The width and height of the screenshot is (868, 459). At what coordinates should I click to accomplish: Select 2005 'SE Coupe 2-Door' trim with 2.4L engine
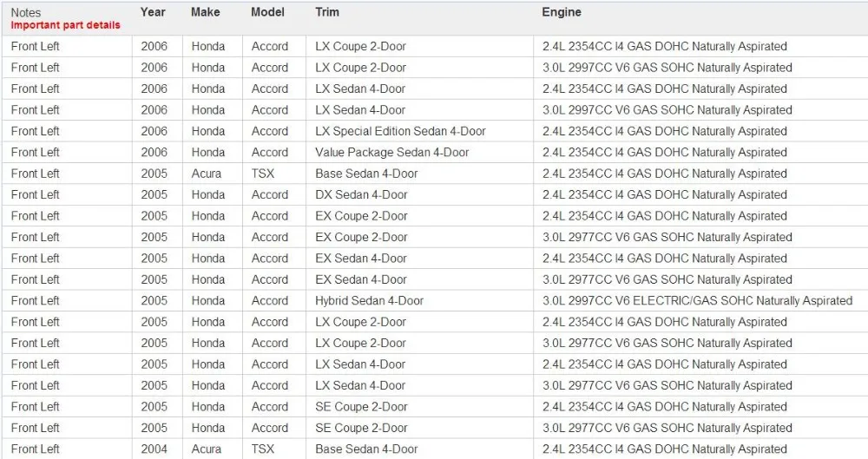point(361,406)
